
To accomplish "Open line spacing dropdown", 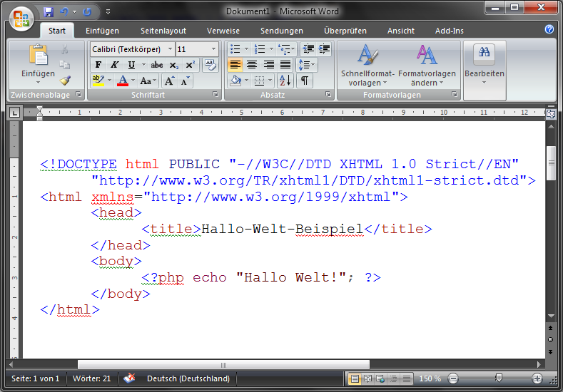I will tap(306, 65).
